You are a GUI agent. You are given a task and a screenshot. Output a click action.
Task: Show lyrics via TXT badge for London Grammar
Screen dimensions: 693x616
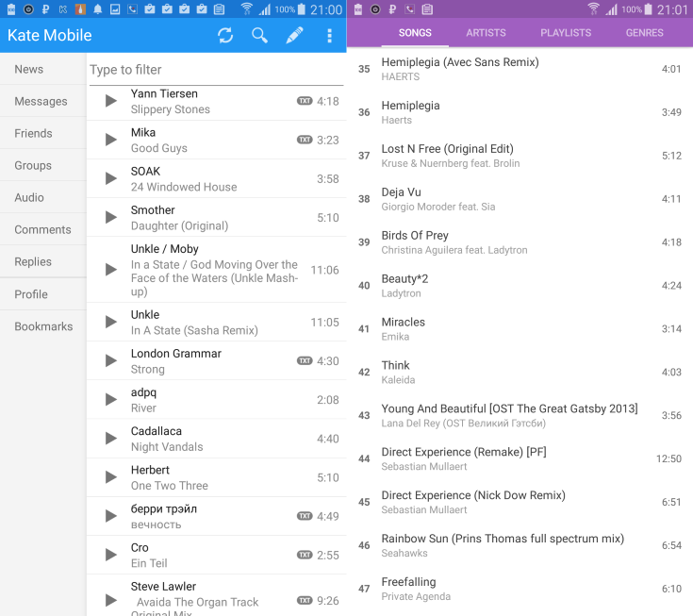[305, 361]
